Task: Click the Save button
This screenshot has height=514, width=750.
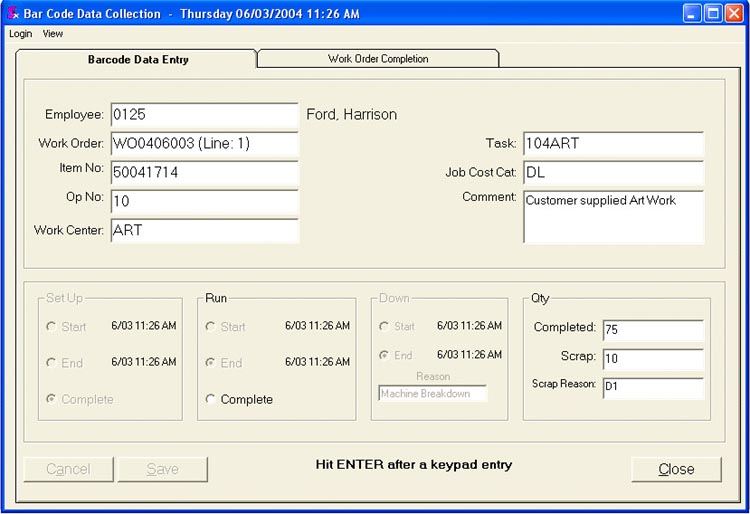Action: (163, 469)
